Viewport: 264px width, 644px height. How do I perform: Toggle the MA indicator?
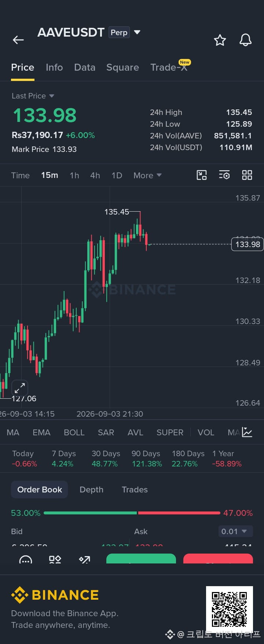[x=13, y=432]
